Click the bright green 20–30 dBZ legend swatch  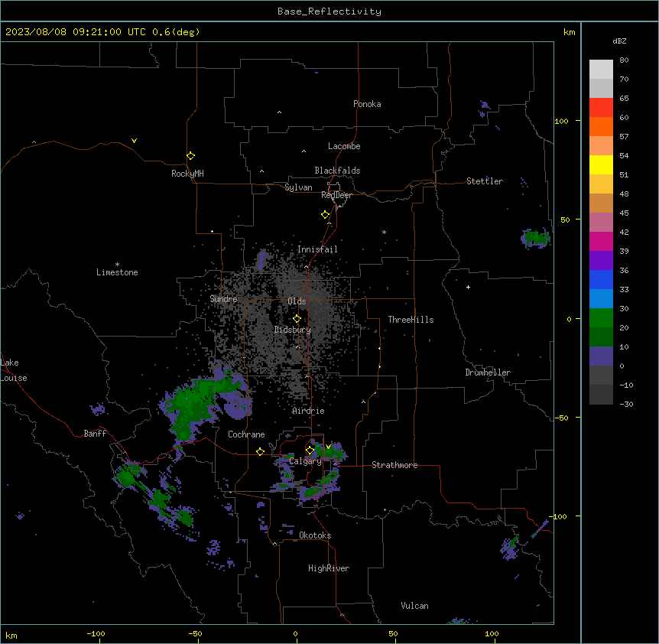coord(601,318)
